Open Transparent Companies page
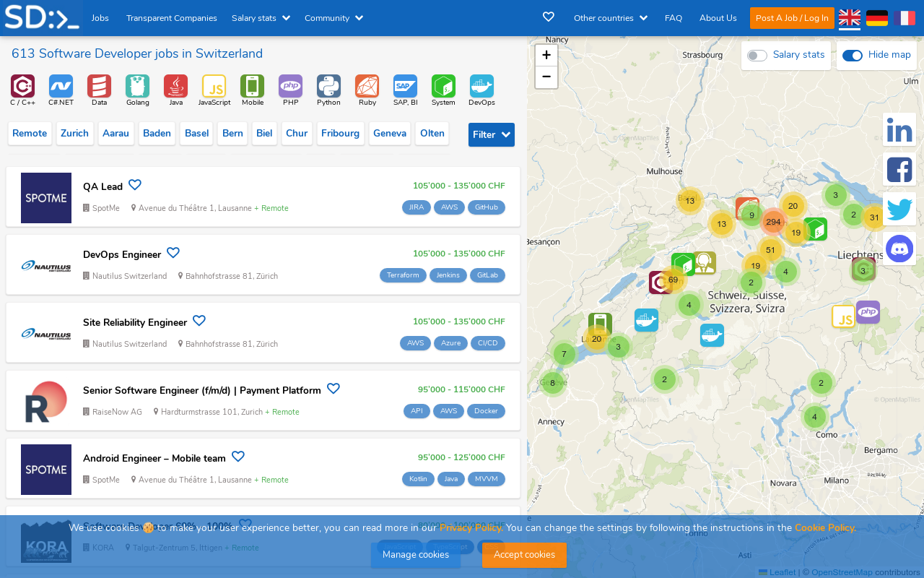924x578 pixels. pos(172,18)
